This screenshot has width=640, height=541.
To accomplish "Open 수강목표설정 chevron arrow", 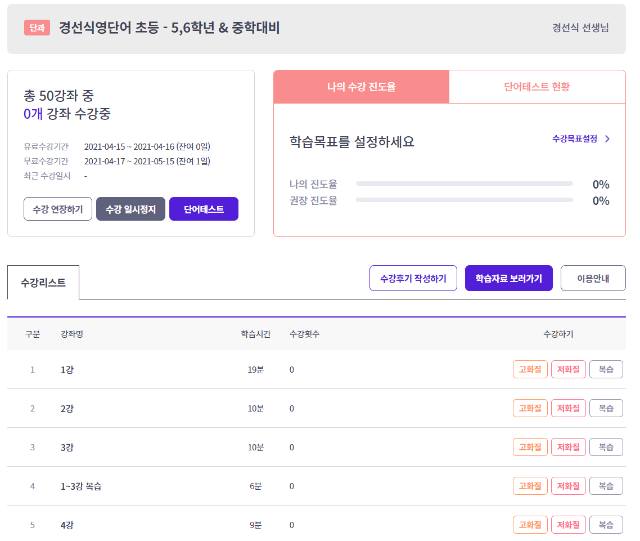I will pos(607,139).
